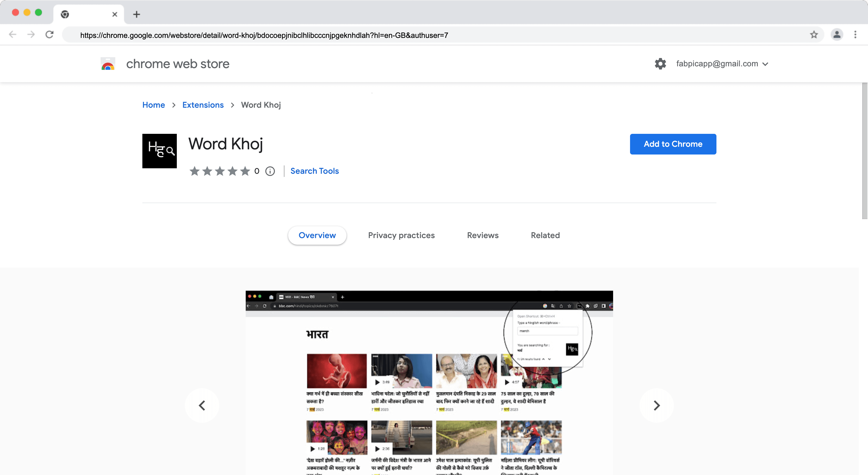868x475 pixels.
Task: Open Chrome web store settings gear
Action: [x=660, y=64]
